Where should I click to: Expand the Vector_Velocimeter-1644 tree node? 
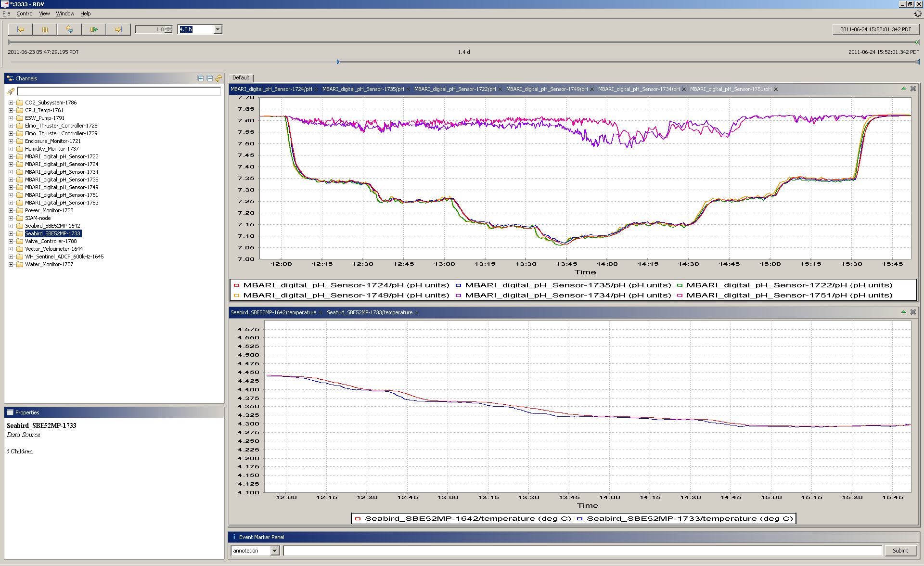pos(11,249)
